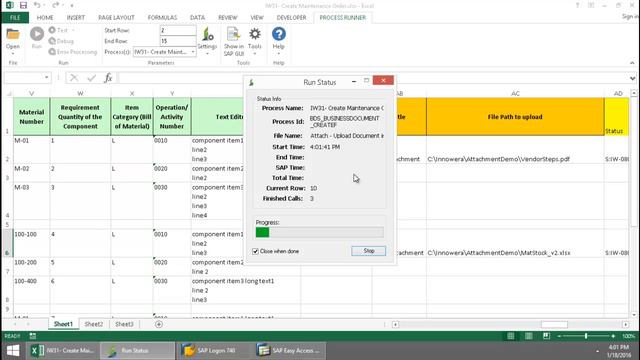
Task: Click the macro record status bar icon
Action: click(x=33, y=336)
